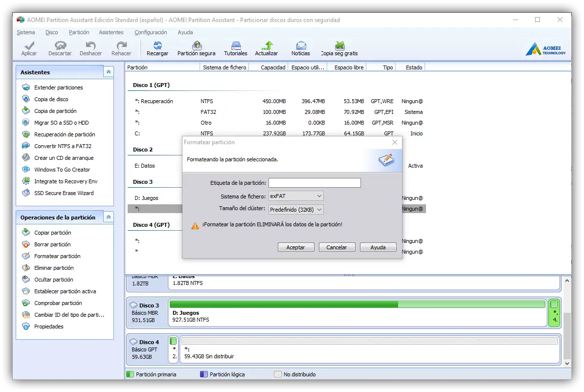The image size is (584, 392).
Task: Expand the Tamaño del clúster dropdown
Action: pyautogui.click(x=296, y=210)
